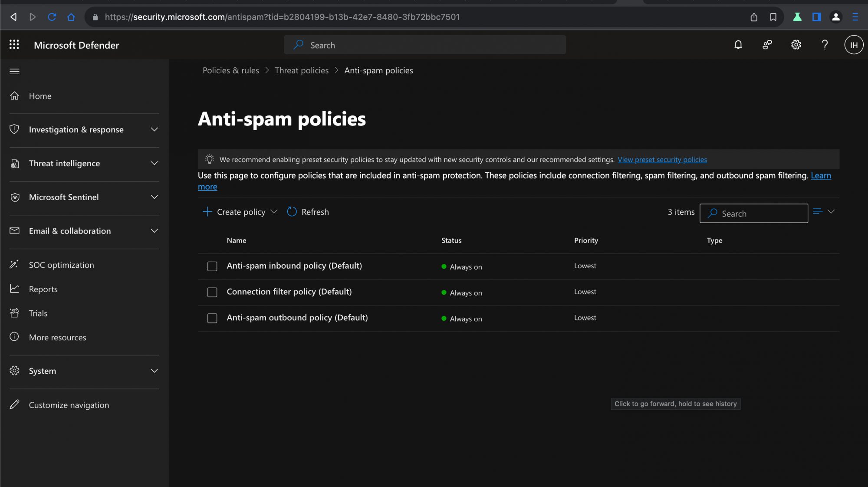Open Defender settings gear icon
This screenshot has width=868, height=487.
796,45
